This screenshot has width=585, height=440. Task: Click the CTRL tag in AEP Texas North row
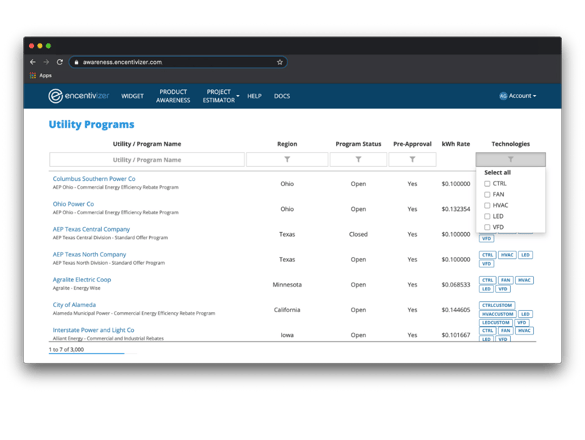pos(488,255)
